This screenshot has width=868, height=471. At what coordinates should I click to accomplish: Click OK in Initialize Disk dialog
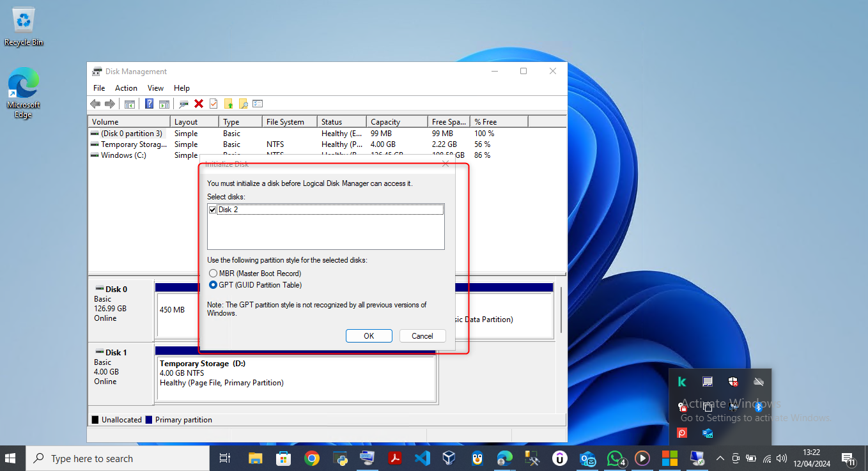point(369,336)
